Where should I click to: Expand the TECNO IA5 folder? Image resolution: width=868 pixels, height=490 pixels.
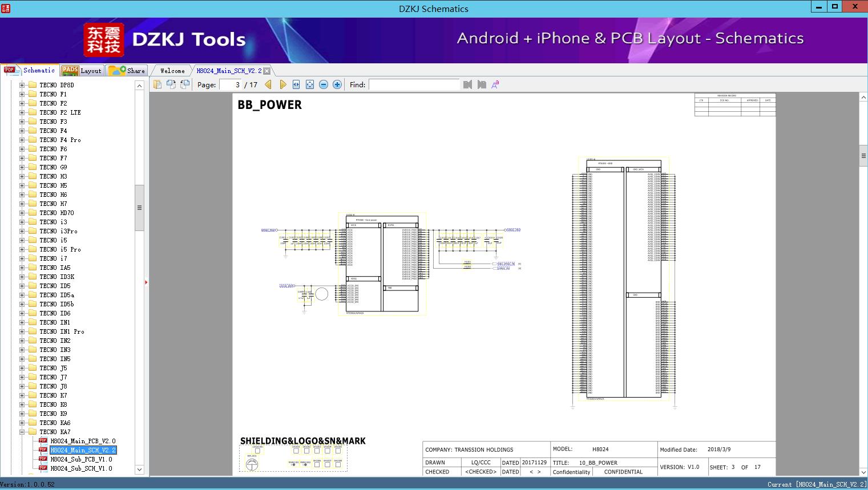tap(22, 268)
